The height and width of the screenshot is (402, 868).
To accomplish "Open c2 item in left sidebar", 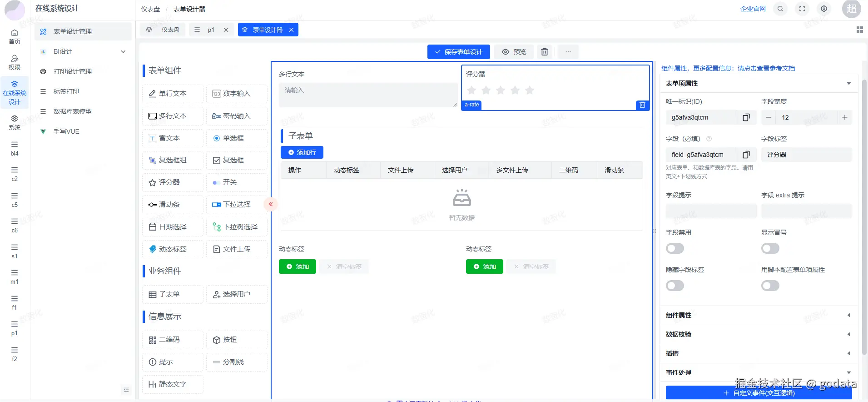I will 15,174.
